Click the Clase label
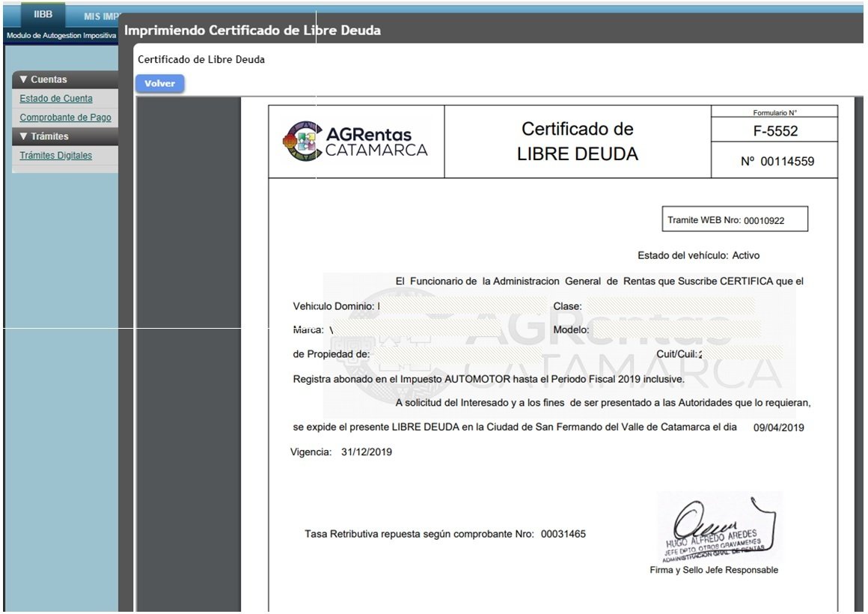The height and width of the screenshot is (614, 868). click(567, 306)
